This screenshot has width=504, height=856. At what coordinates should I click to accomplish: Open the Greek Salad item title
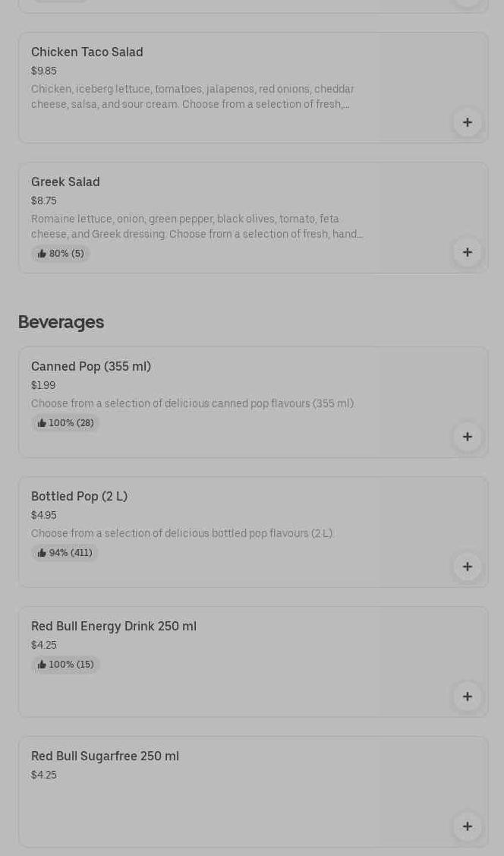point(65,182)
